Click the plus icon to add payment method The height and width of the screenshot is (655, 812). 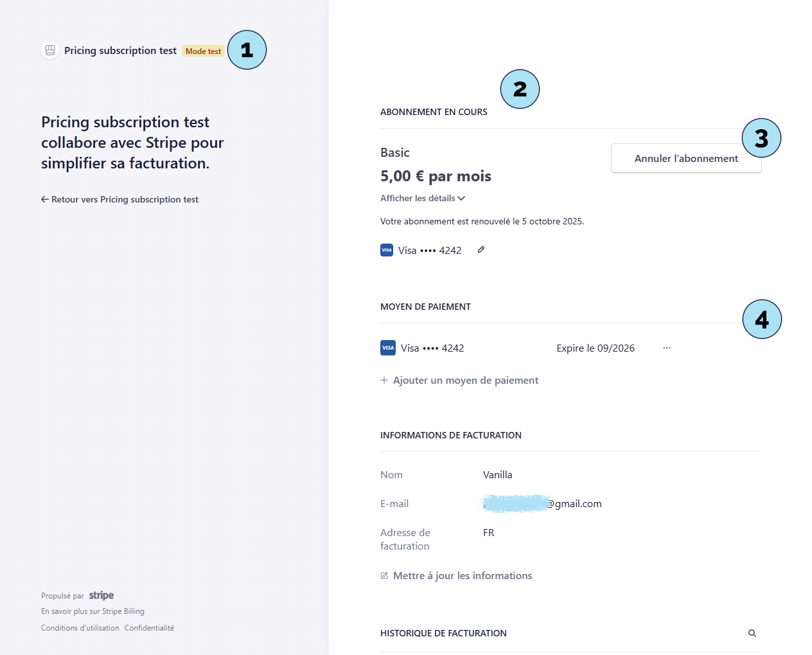[x=384, y=380]
